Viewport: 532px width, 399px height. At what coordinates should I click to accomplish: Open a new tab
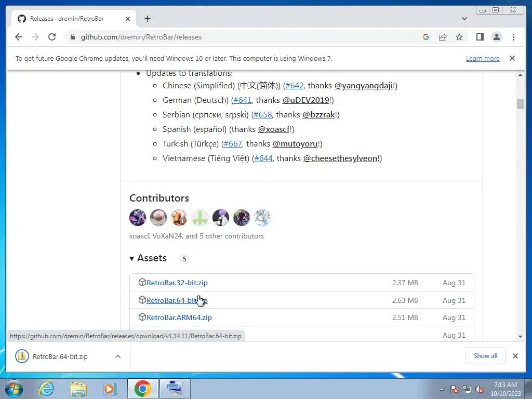click(x=147, y=19)
